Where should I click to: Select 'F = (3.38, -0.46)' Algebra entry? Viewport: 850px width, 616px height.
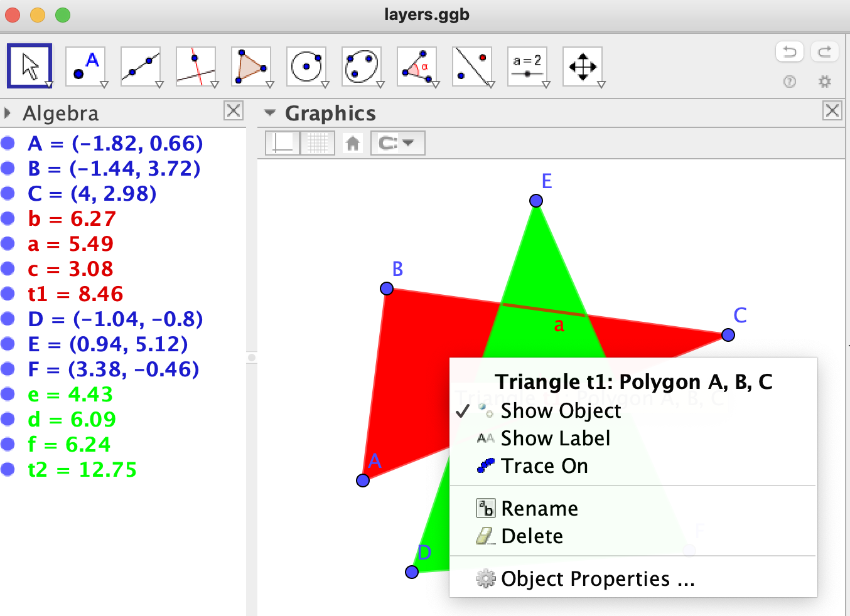point(114,369)
